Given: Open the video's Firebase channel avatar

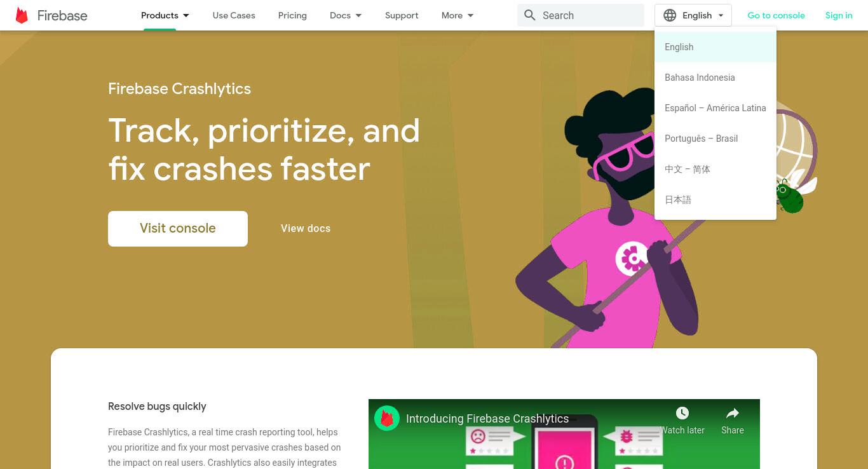Looking at the screenshot, I should coord(387,418).
